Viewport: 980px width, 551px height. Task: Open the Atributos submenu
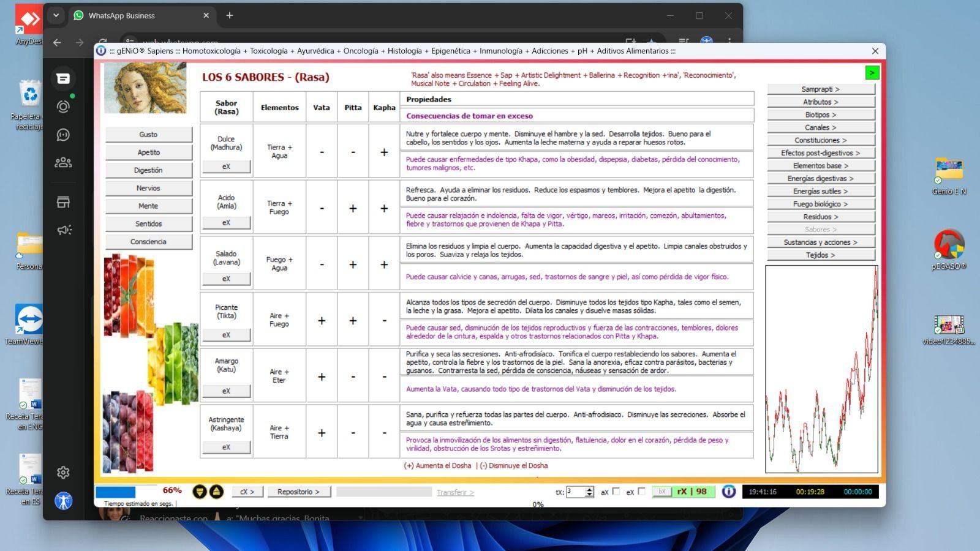[x=821, y=102]
